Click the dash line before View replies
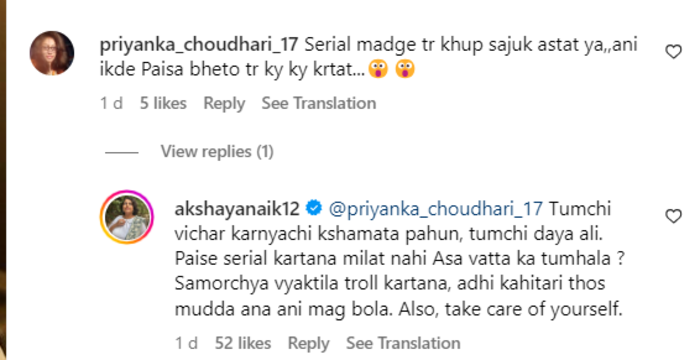The image size is (700, 360). (122, 152)
